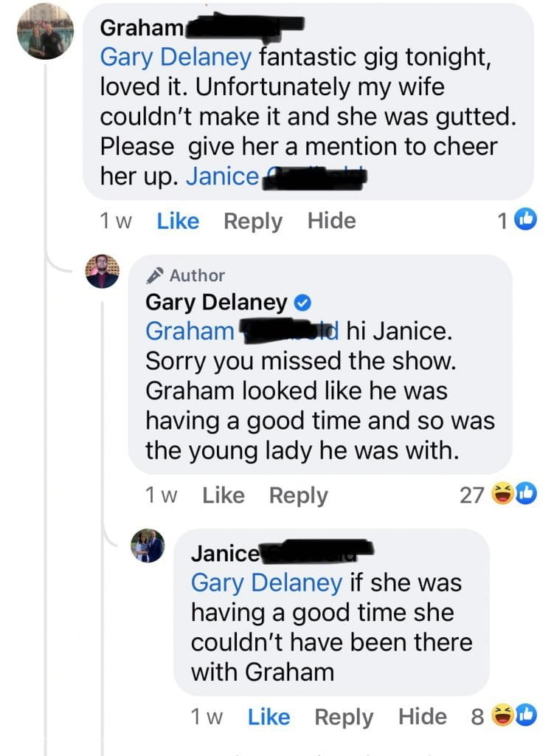Hide Graham's comment
The height and width of the screenshot is (756, 554).
[331, 221]
